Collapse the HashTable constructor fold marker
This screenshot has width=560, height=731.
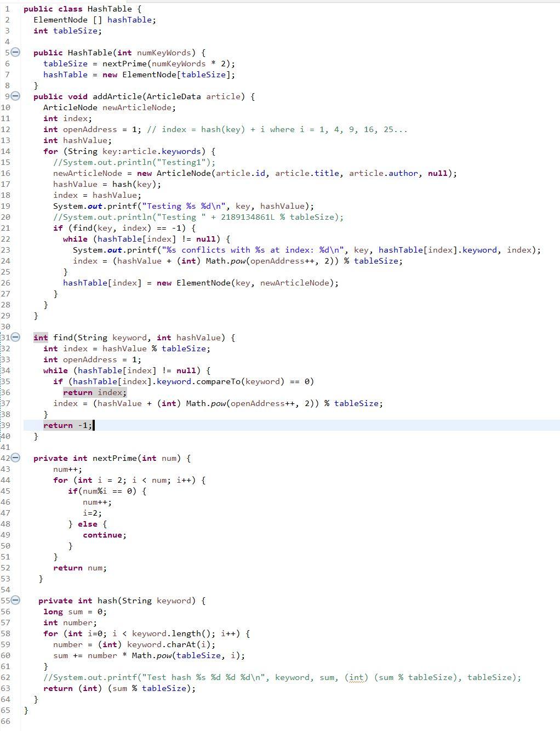[x=15, y=53]
